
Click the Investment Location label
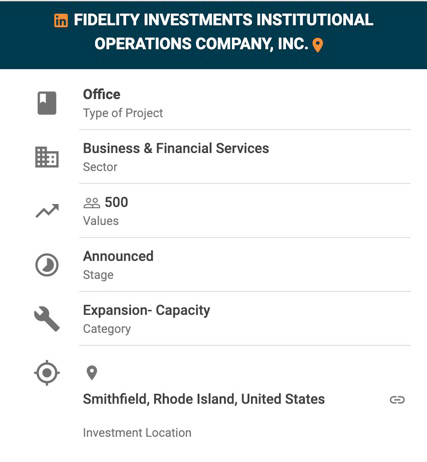tap(137, 433)
